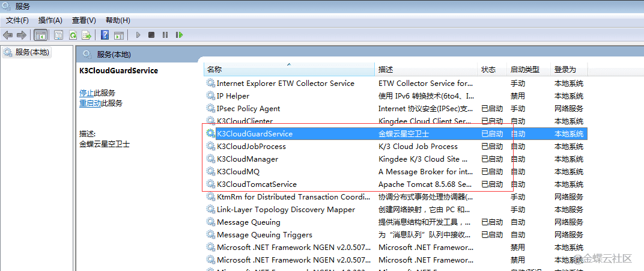Toggle the show/hide action pane icon
Screen dimensions: 644x271
tap(119, 35)
